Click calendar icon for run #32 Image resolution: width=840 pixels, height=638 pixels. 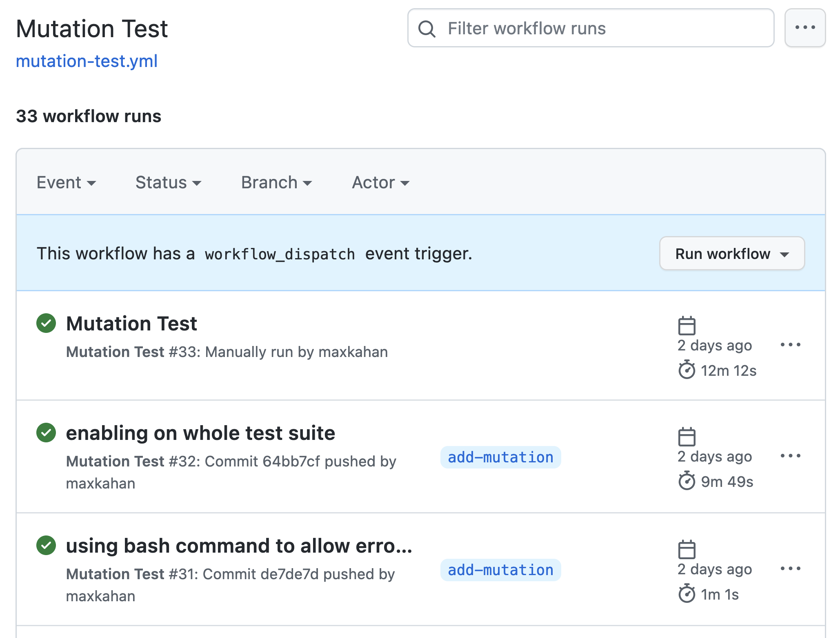pos(687,437)
